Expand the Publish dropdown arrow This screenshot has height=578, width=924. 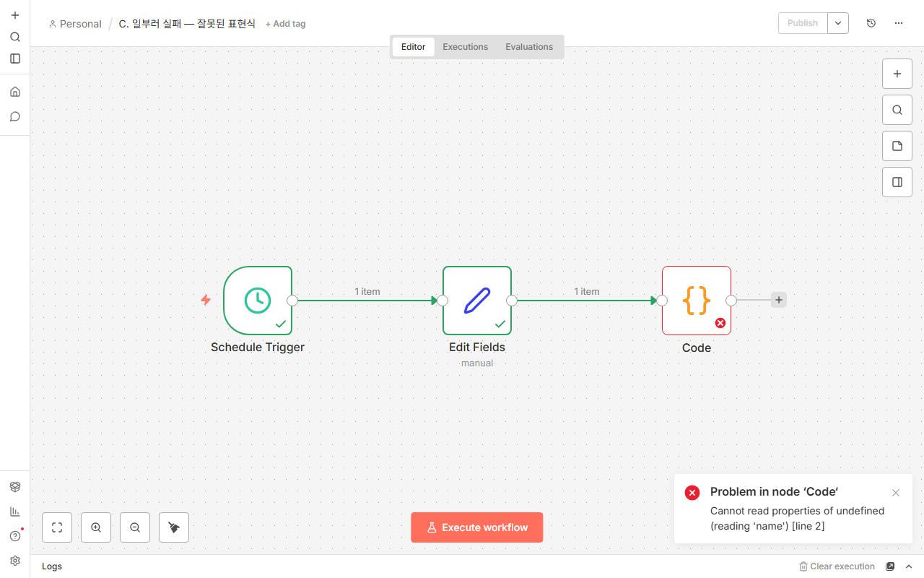coord(838,23)
